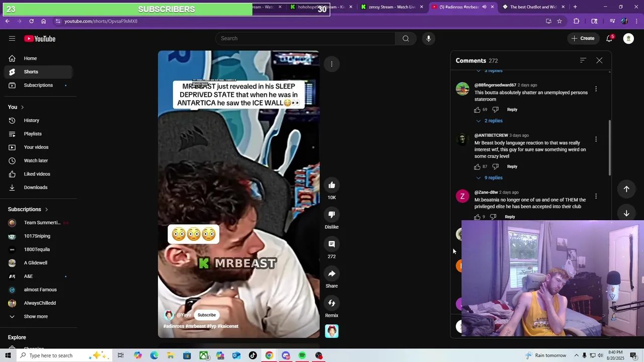The height and width of the screenshot is (362, 644).
Task: Open options menu for @88fingersedward67's comment
Action: click(596, 89)
